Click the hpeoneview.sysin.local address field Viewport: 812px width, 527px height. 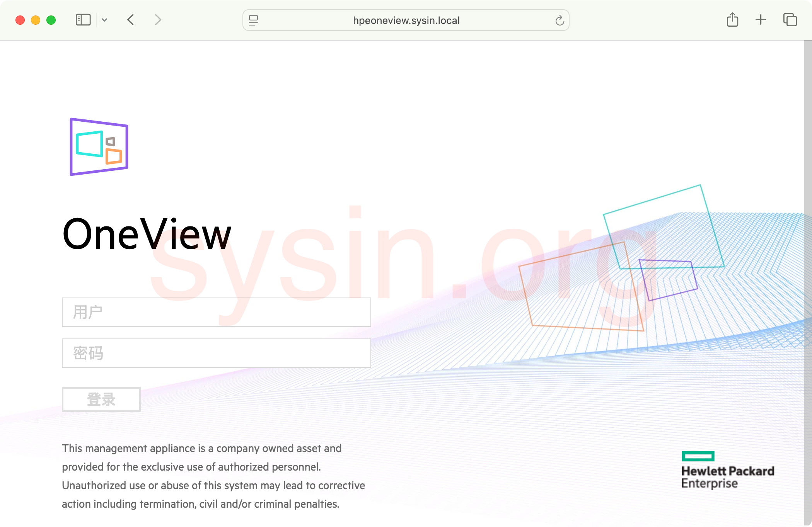pyautogui.click(x=406, y=20)
